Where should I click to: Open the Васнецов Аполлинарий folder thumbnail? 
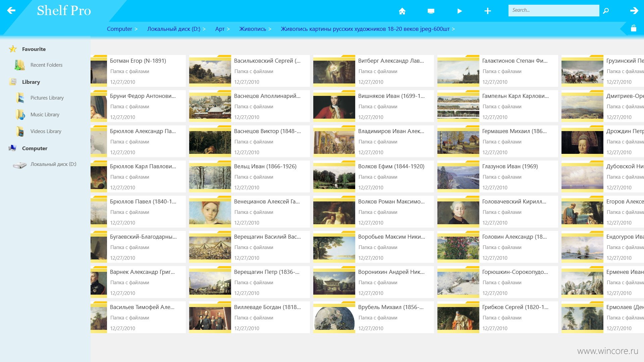tap(210, 106)
